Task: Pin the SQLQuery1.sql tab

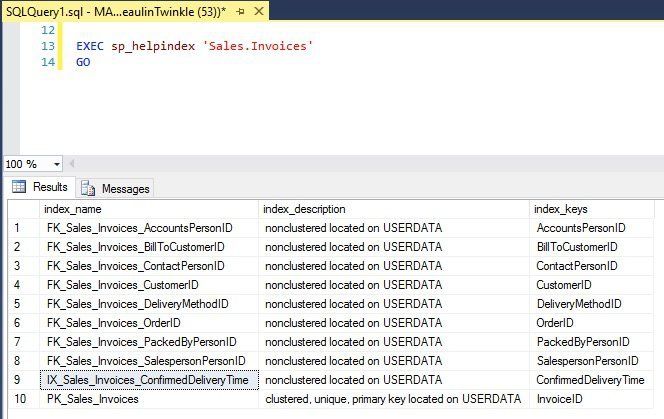Action: (x=241, y=12)
